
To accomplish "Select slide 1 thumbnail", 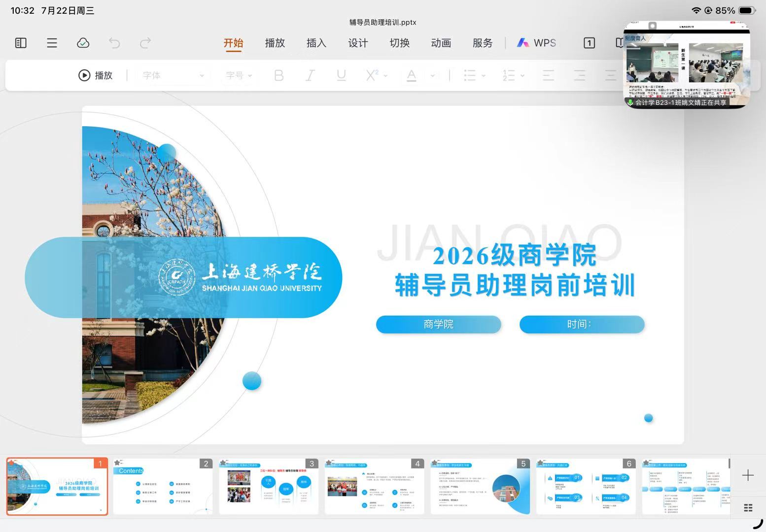I will pyautogui.click(x=57, y=487).
